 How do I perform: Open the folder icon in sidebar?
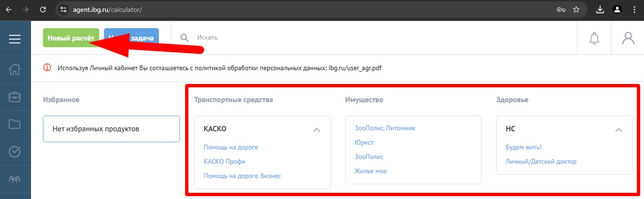(15, 124)
